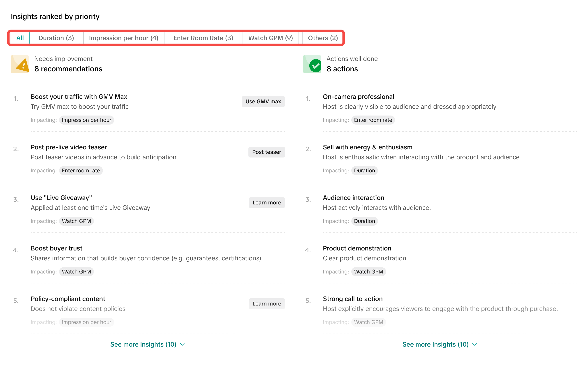The height and width of the screenshot is (389, 588).
Task: Click the Impression per hour tag under GMV Max
Action: 86,120
